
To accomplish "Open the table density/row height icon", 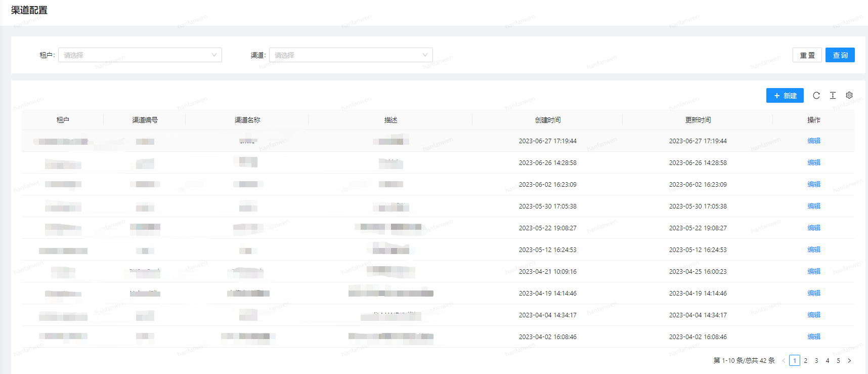I will tap(833, 95).
